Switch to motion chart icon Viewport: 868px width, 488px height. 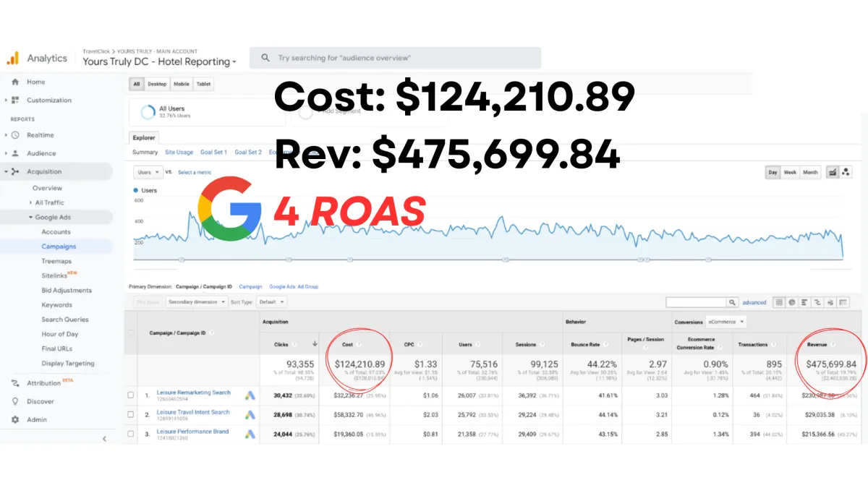coord(846,172)
